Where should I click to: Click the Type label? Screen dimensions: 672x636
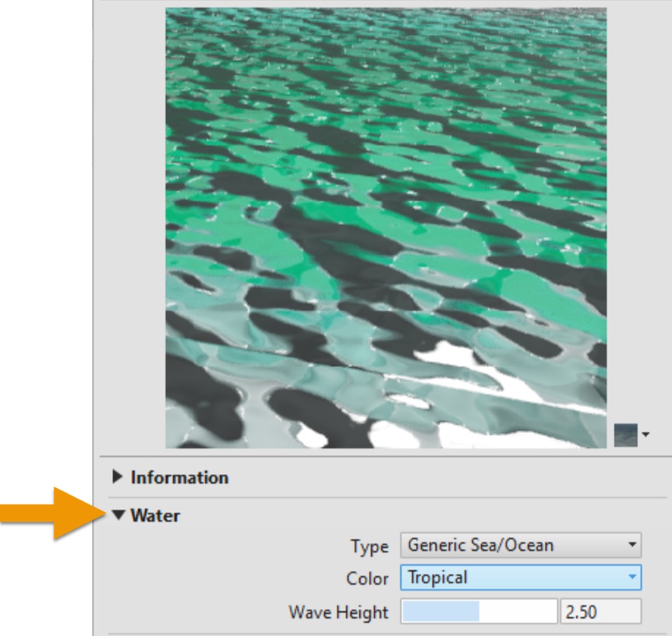coord(369,547)
